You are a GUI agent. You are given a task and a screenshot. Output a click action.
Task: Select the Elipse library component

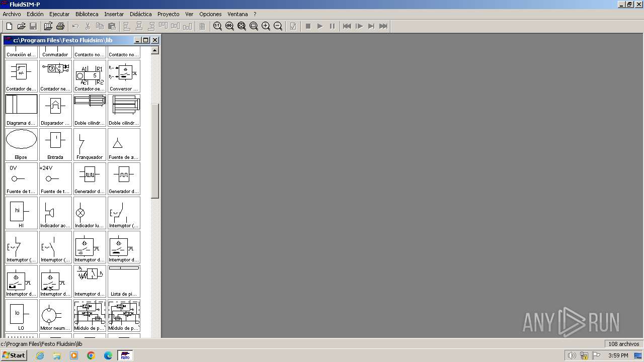pos(21,144)
